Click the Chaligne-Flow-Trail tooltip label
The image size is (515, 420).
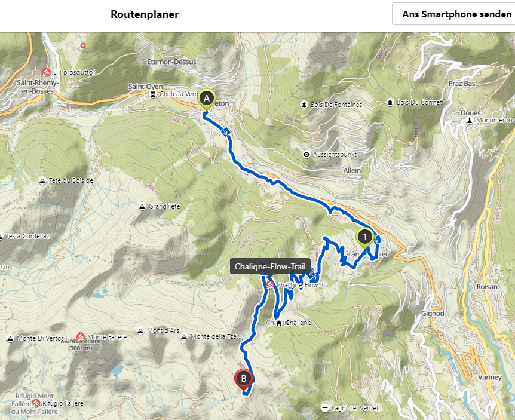270,266
